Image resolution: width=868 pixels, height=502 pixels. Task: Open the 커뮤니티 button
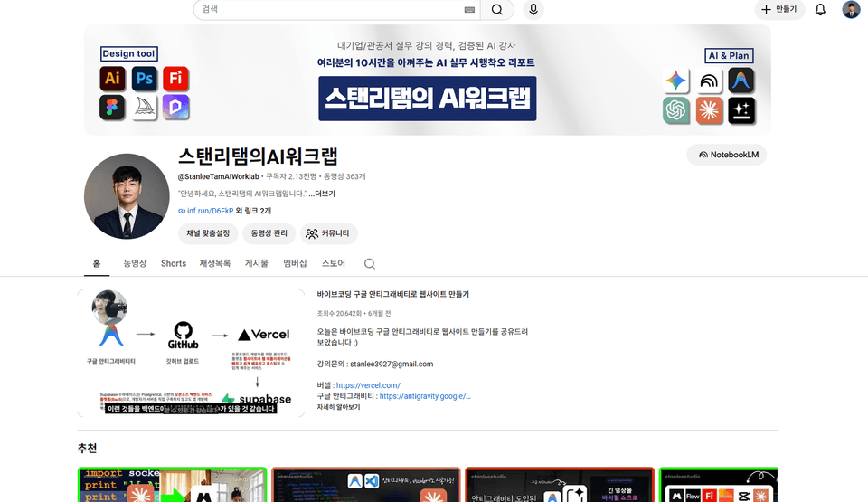tap(329, 233)
